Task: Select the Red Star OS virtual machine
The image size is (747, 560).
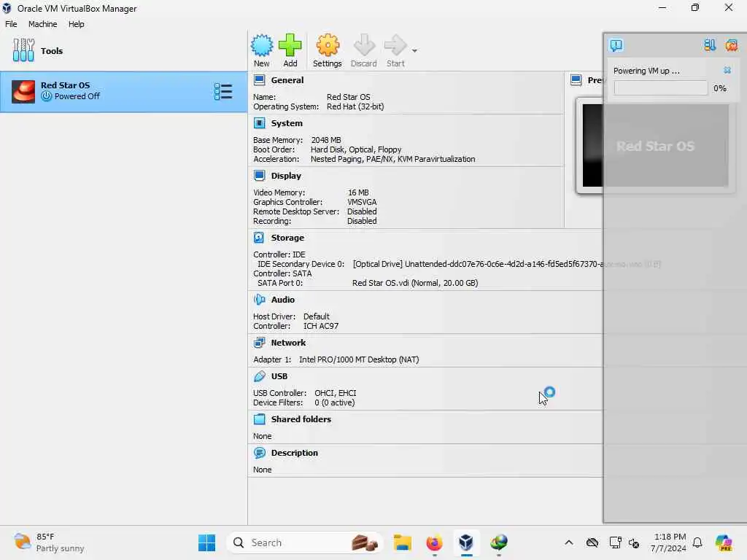Action: click(123, 92)
